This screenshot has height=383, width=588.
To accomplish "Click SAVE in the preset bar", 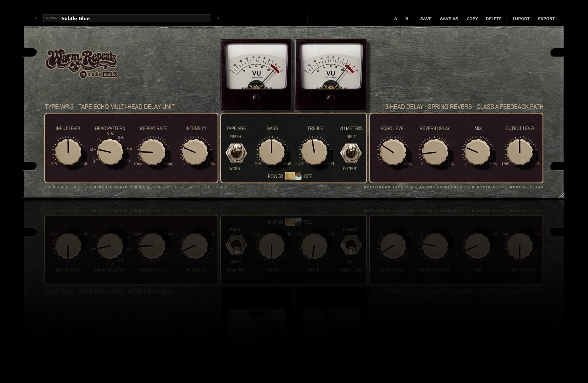I will click(x=426, y=19).
